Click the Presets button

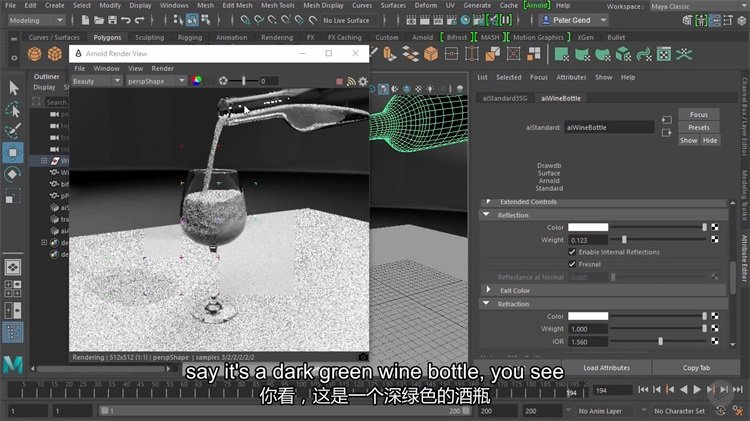pos(698,128)
